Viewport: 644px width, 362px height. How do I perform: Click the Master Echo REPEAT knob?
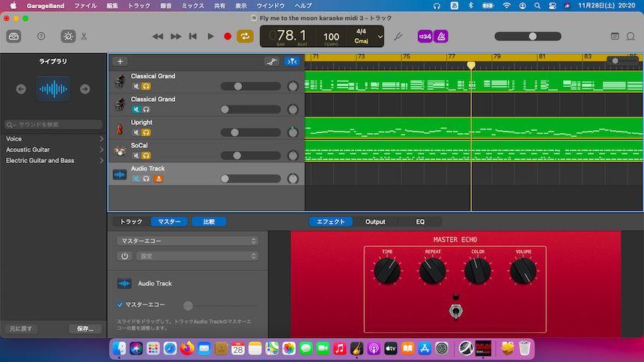tap(433, 271)
